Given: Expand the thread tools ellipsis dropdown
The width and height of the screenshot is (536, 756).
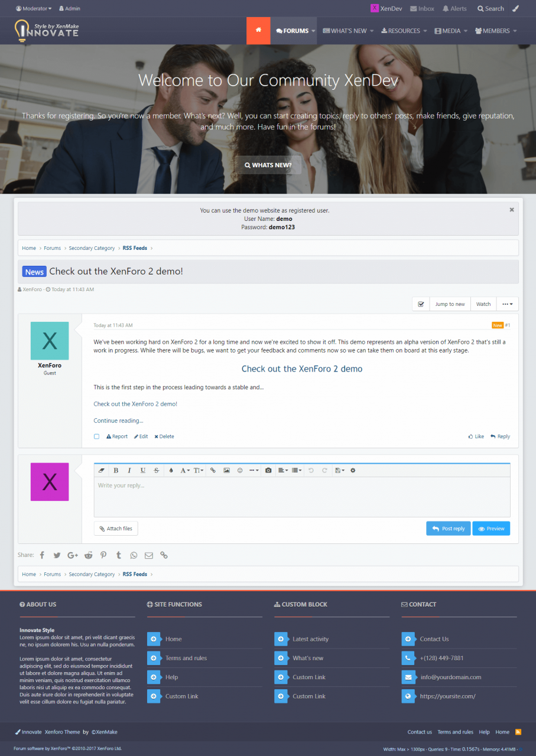Looking at the screenshot, I should coord(507,304).
